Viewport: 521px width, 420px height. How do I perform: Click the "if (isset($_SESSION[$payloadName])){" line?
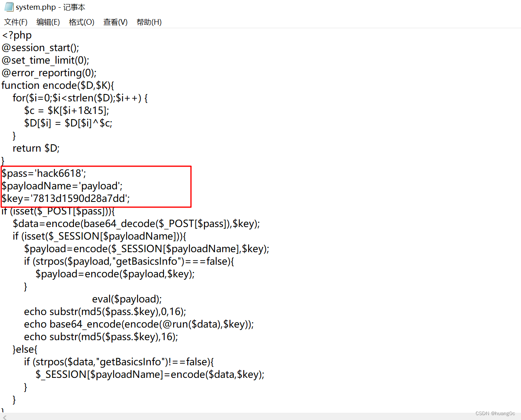pyautogui.click(x=99, y=236)
